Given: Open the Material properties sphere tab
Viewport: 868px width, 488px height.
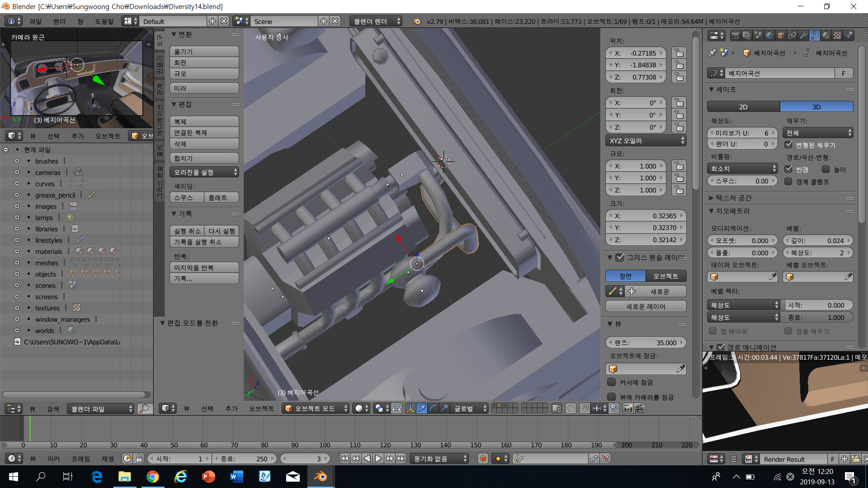Looking at the screenshot, I should [826, 35].
